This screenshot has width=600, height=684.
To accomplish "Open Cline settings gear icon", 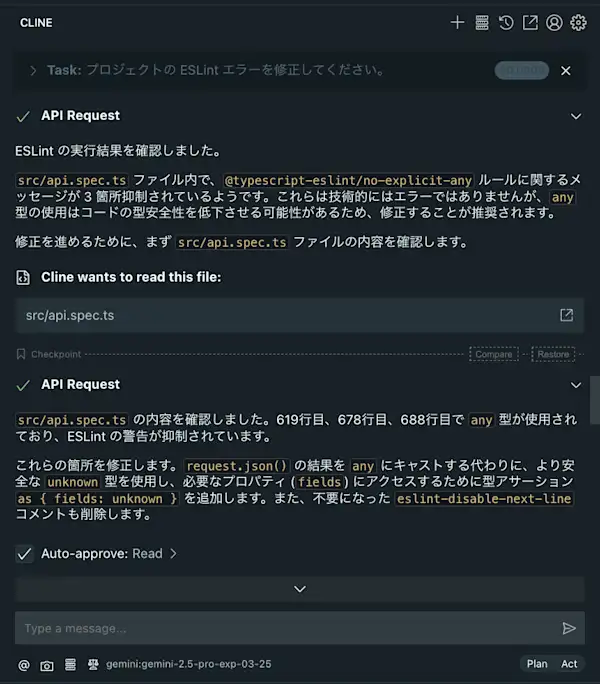I will click(x=578, y=22).
